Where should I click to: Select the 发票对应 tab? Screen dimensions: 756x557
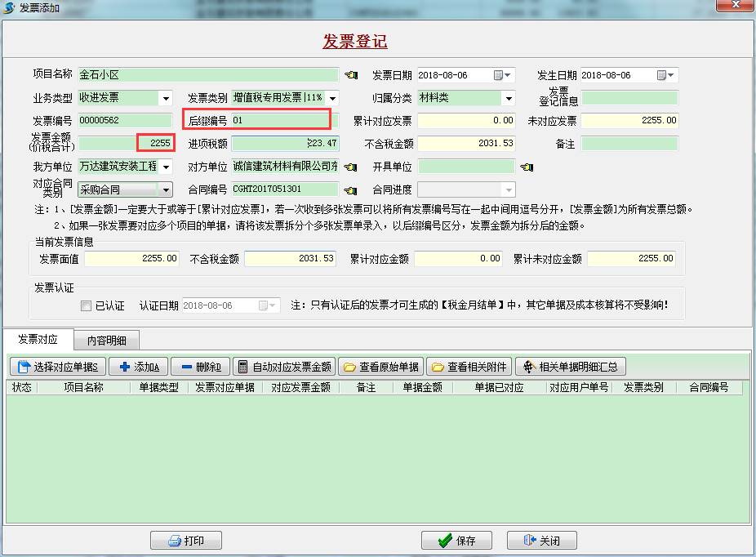point(38,340)
